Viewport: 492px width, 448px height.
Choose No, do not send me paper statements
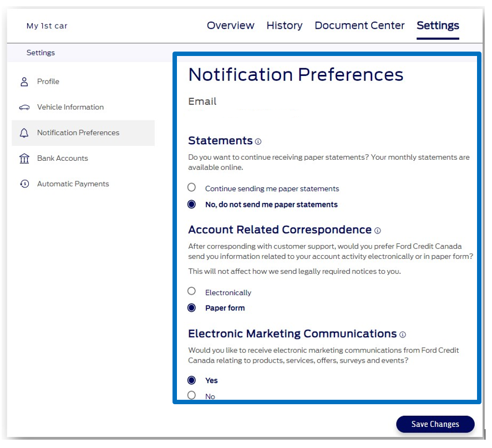click(x=191, y=204)
